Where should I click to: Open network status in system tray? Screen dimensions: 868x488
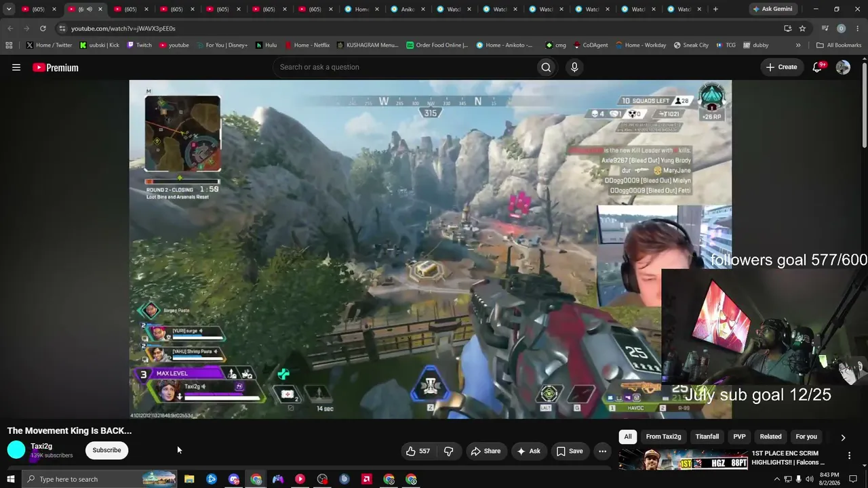tap(788, 479)
